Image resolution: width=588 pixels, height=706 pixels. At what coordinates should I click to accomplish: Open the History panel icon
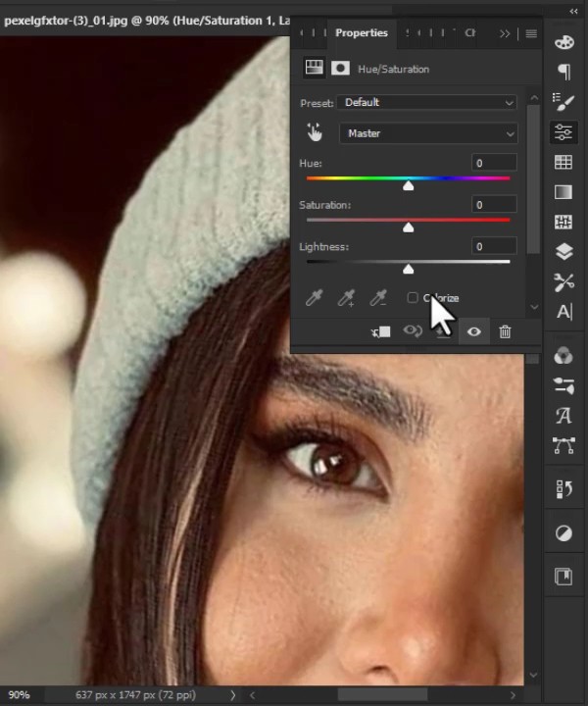(563, 489)
